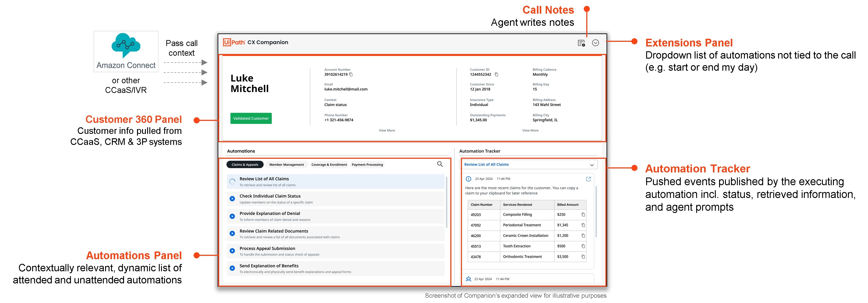Click View More under Phone Number
The height and width of the screenshot is (303, 868).
[x=387, y=130]
